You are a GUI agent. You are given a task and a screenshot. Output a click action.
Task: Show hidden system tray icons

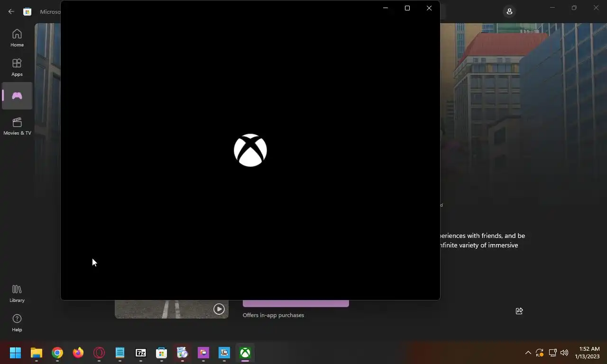click(x=528, y=353)
